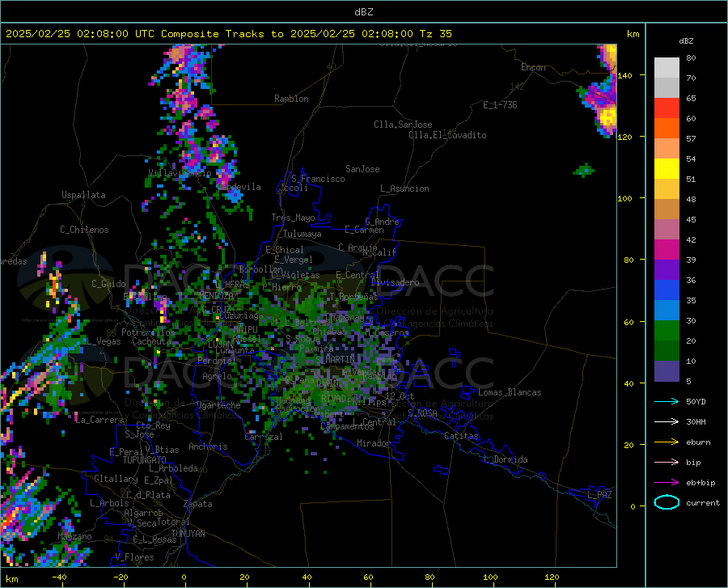Click the MENDOZA city label
Viewport: 728px width, 588px height.
pos(216,295)
